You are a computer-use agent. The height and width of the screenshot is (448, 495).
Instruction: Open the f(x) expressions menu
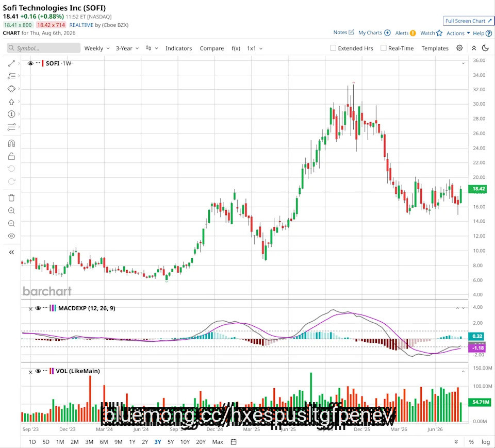click(236, 48)
